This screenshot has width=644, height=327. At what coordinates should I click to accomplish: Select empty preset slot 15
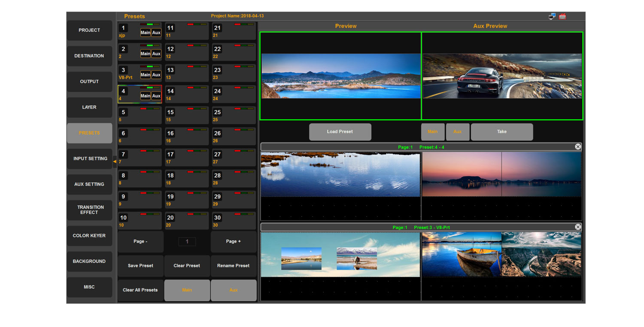pyautogui.click(x=187, y=115)
